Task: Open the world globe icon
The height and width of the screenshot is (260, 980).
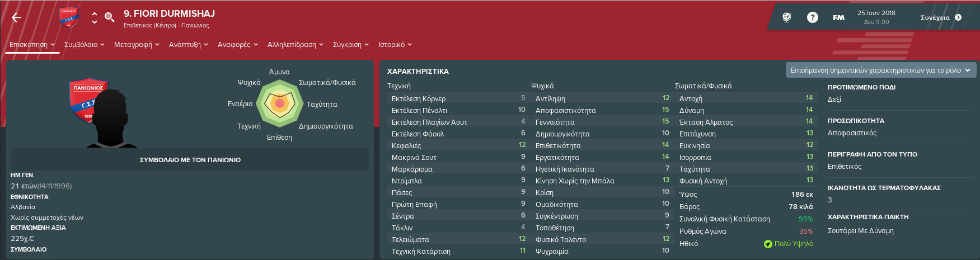Action: pyautogui.click(x=787, y=17)
